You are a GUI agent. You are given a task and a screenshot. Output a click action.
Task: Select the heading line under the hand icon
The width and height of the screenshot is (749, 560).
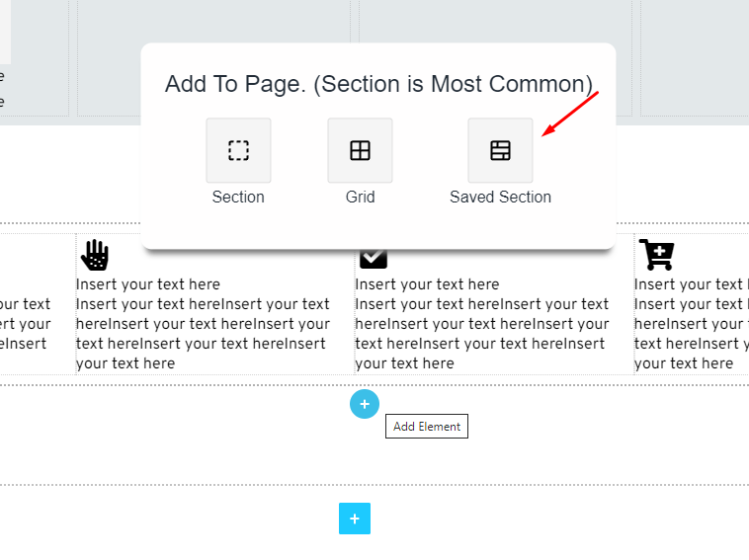(148, 284)
